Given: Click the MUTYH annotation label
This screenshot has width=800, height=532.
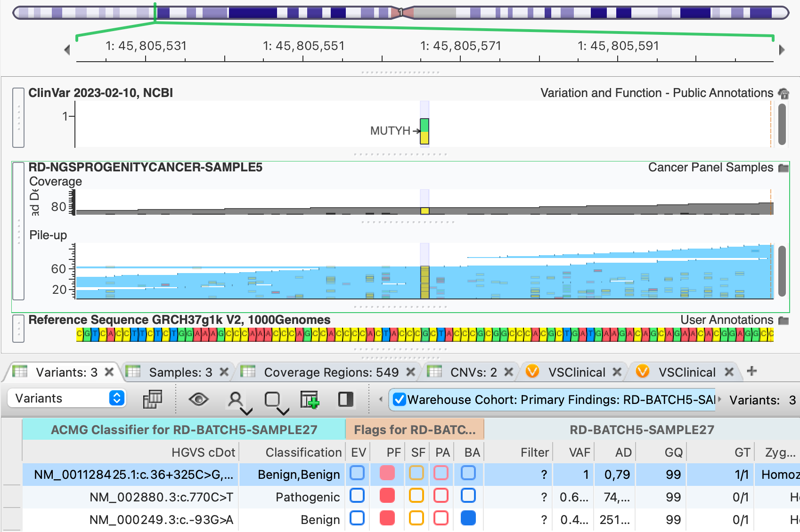Looking at the screenshot, I should (x=390, y=131).
